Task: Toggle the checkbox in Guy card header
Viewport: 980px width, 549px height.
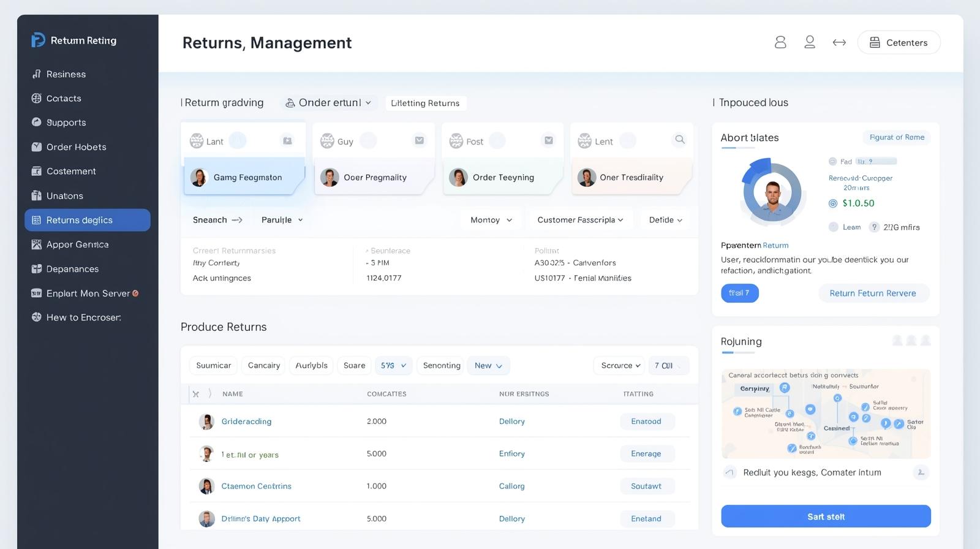Action: point(420,140)
